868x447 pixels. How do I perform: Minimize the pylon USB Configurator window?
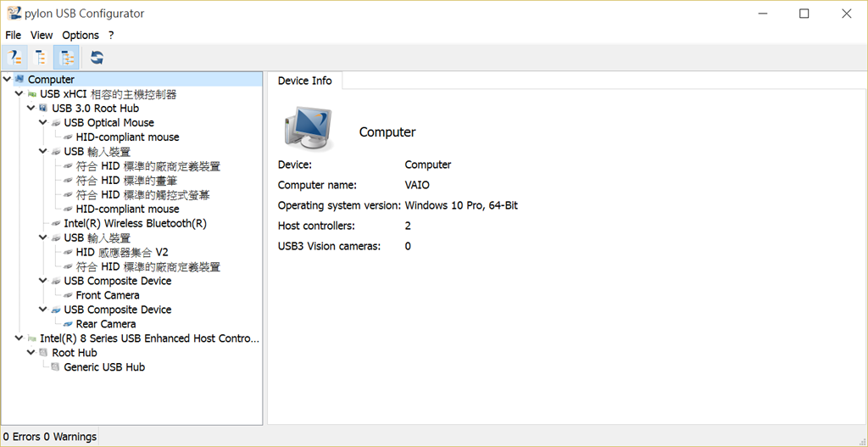(762, 14)
